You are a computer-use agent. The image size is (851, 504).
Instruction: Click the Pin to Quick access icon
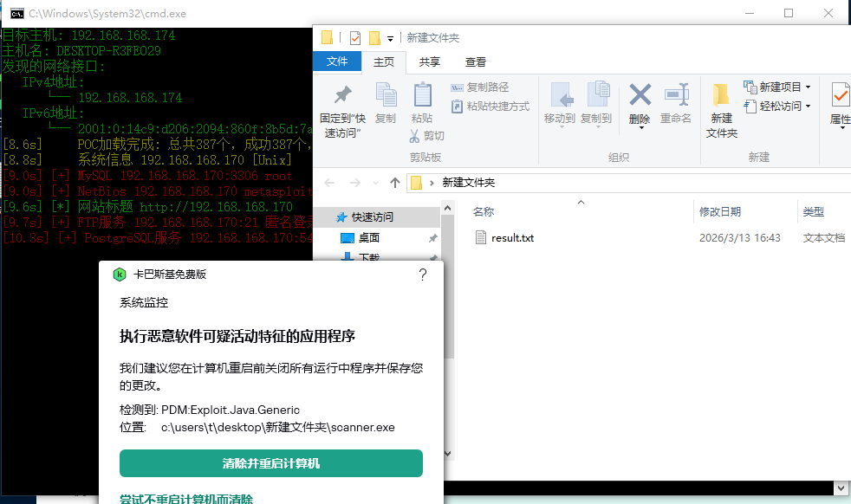(342, 95)
